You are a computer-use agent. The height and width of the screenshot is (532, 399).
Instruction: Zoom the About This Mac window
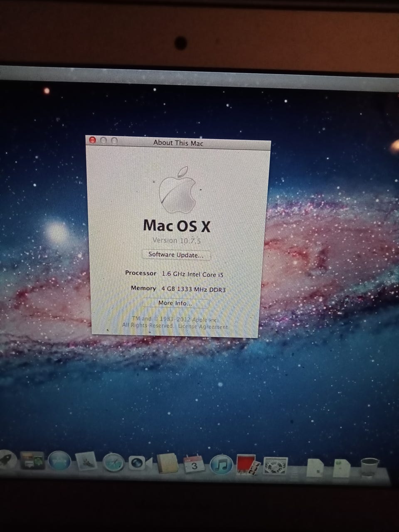(114, 141)
